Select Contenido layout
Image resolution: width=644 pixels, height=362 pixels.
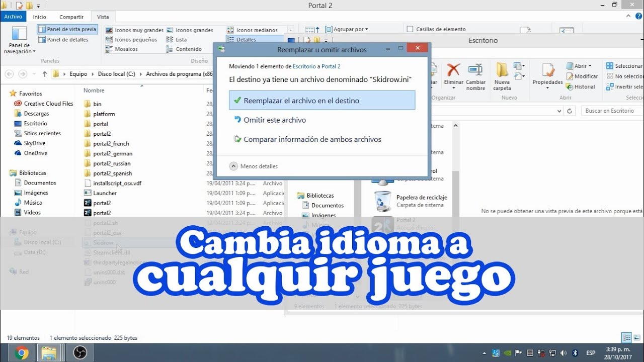(184, 49)
